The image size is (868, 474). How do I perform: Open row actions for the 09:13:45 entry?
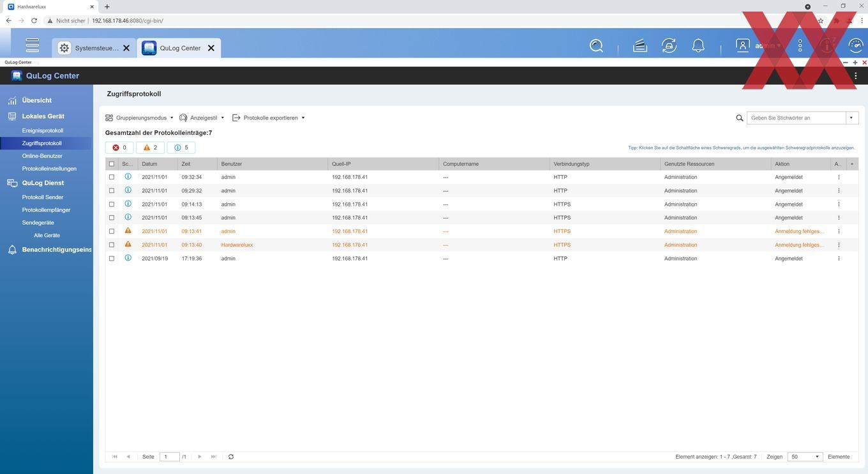tap(839, 218)
